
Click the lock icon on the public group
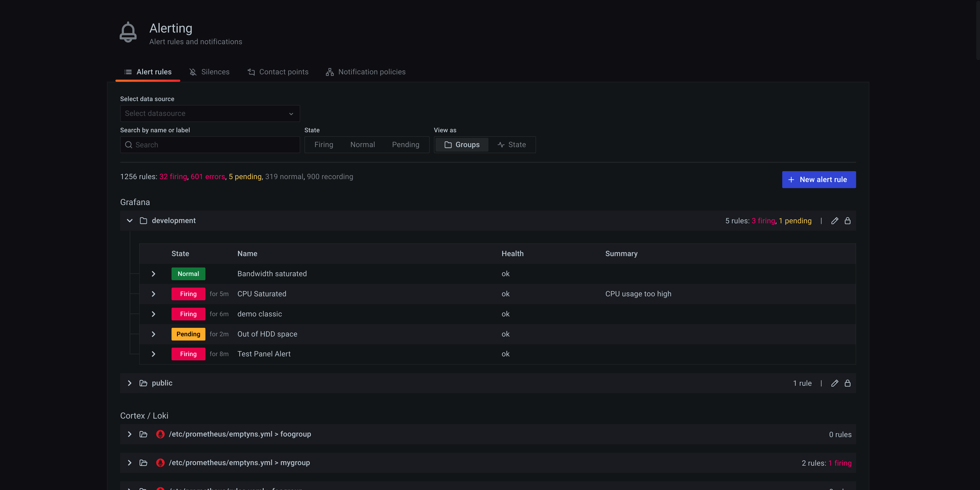pos(848,383)
